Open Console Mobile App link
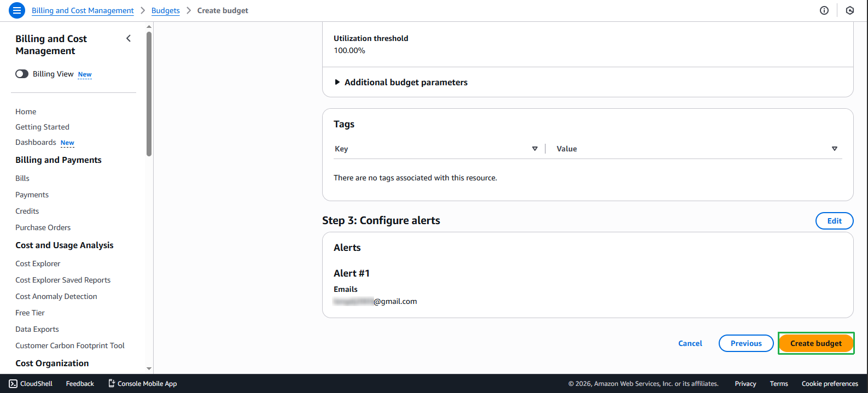This screenshot has width=868, height=393. (142, 384)
